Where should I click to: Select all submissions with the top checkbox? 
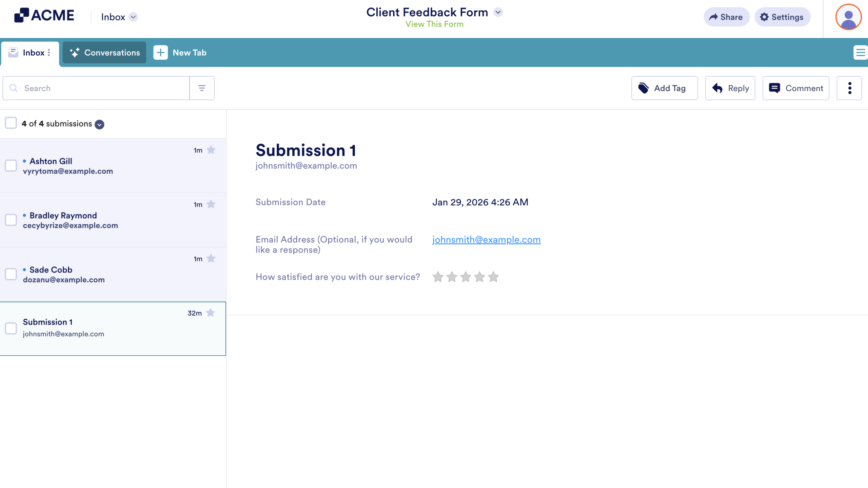[x=11, y=123]
